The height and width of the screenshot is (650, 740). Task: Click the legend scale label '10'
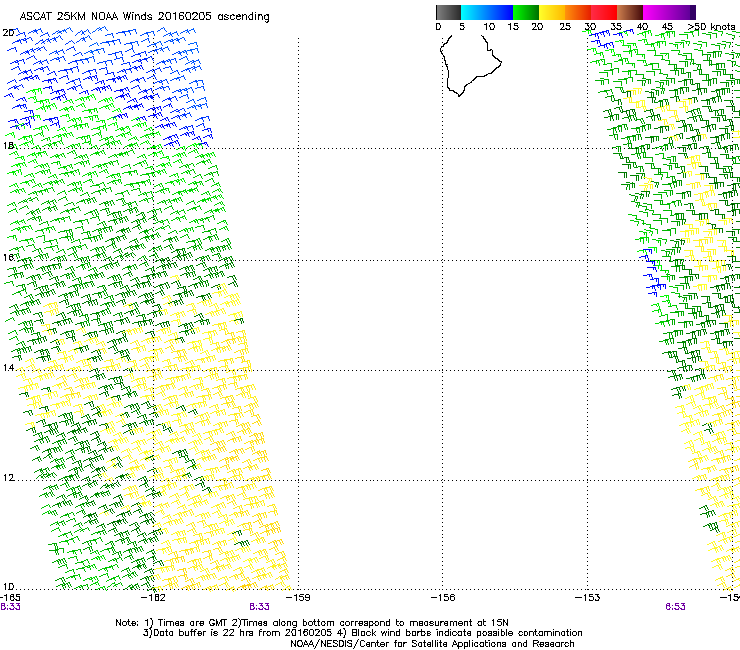[x=489, y=27]
